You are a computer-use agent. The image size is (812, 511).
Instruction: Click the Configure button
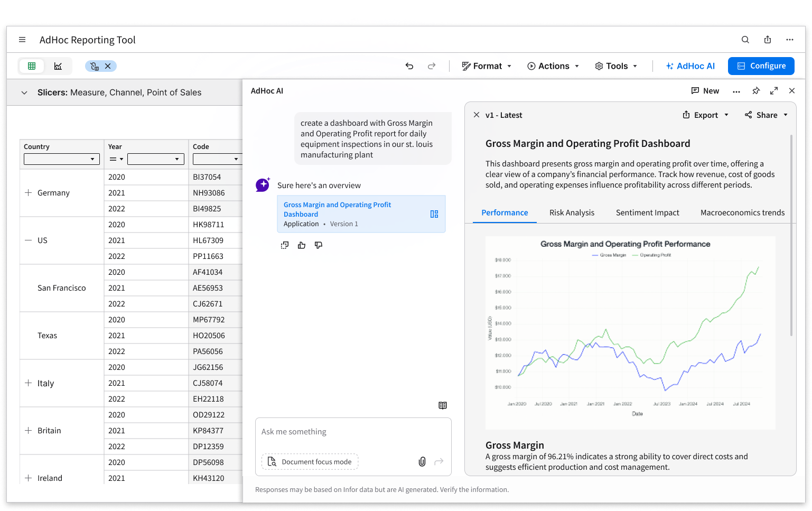(x=761, y=66)
